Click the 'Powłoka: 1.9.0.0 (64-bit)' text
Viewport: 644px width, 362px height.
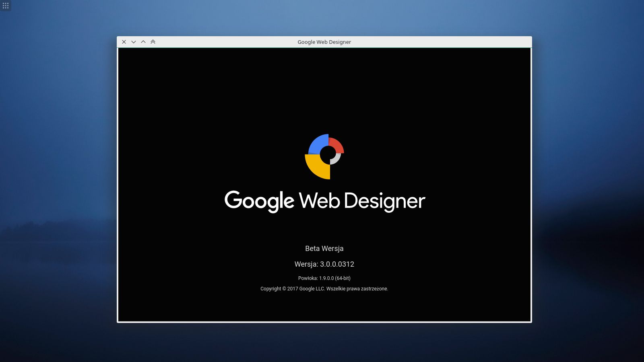tap(324, 278)
